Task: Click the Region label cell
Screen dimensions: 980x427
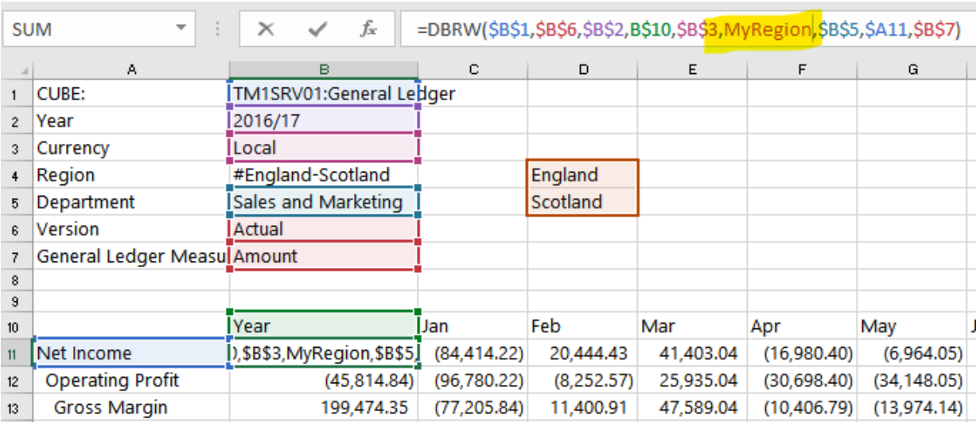Action: pyautogui.click(x=130, y=175)
